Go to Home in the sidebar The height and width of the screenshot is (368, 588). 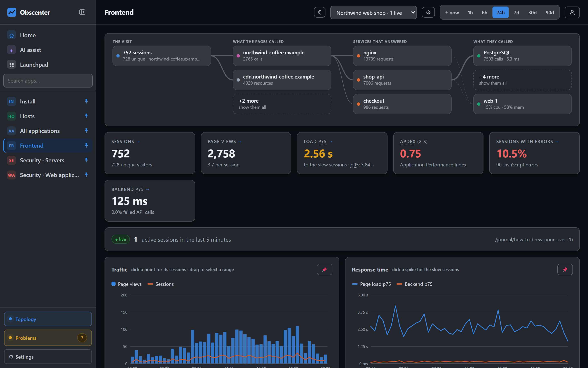(x=48, y=35)
